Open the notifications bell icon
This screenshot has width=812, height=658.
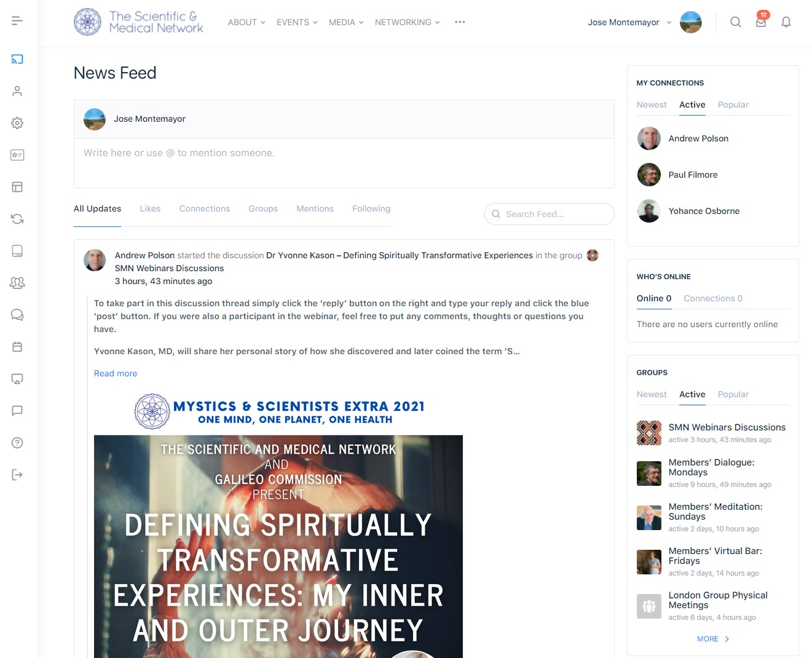pos(786,22)
